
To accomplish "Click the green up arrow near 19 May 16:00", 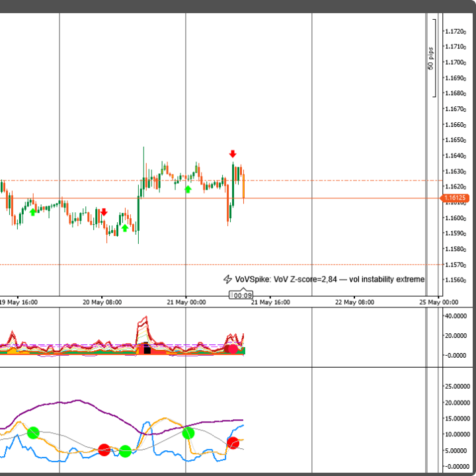I will (x=33, y=212).
